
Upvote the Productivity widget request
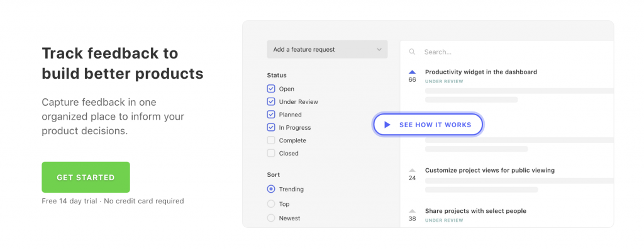pyautogui.click(x=413, y=72)
